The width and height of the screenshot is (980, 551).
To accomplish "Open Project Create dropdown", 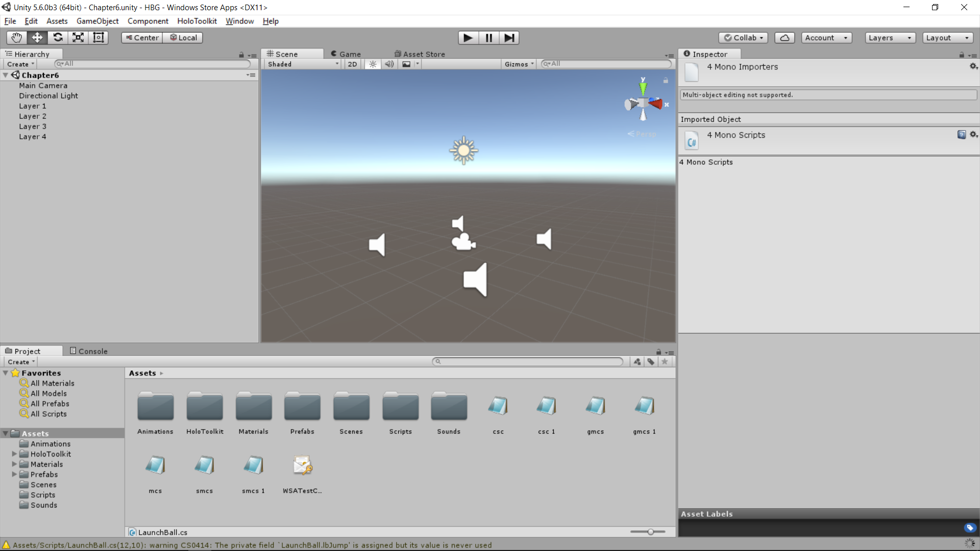I will click(21, 362).
